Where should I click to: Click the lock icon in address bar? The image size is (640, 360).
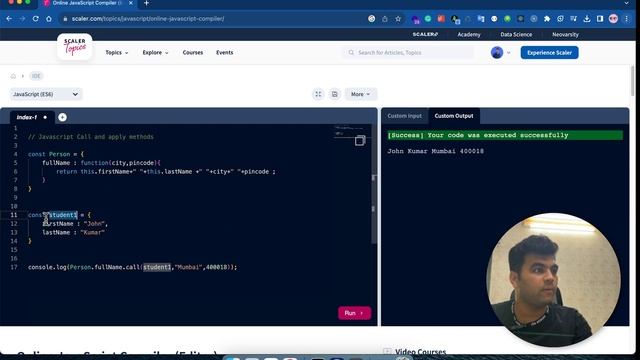point(65,19)
